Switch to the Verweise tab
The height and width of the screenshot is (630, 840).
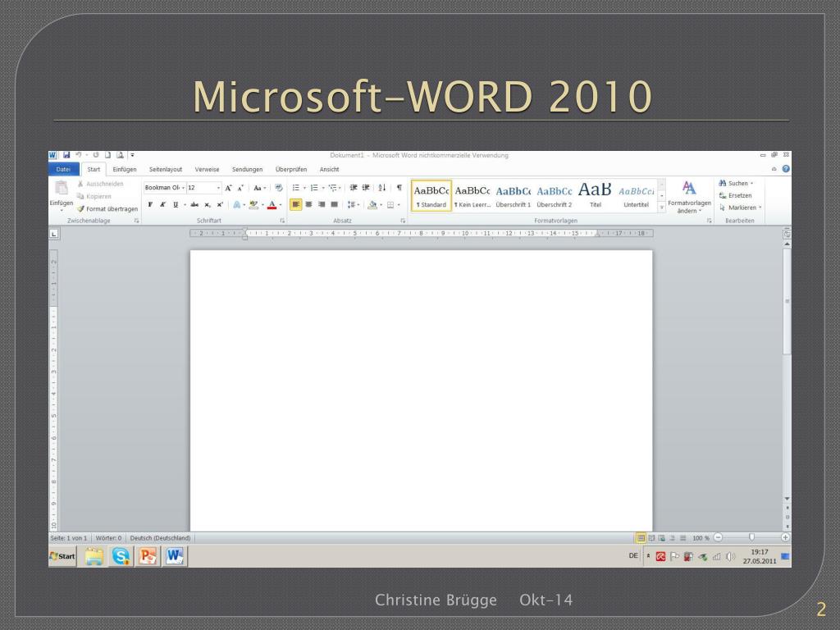tap(208, 169)
